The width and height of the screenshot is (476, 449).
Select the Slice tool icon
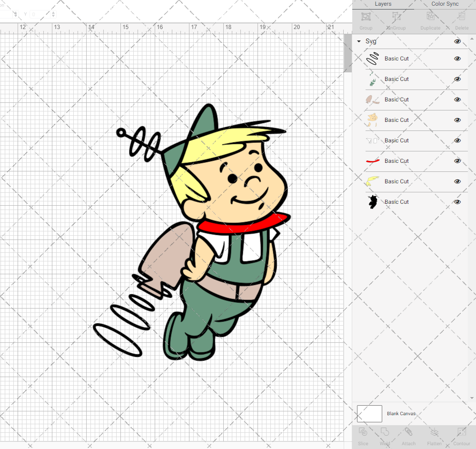(x=363, y=432)
